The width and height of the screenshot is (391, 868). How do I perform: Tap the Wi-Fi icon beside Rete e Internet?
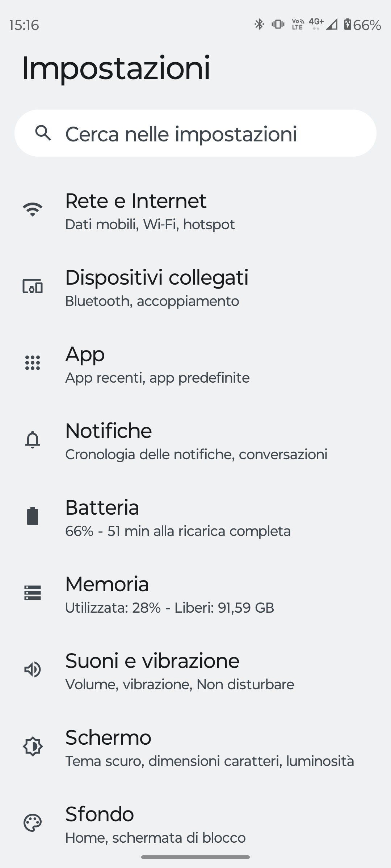point(33,210)
